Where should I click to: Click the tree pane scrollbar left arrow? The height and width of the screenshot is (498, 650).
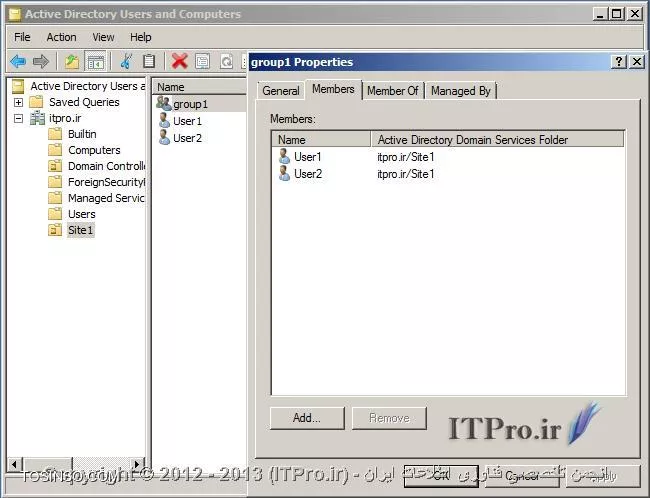14,464
